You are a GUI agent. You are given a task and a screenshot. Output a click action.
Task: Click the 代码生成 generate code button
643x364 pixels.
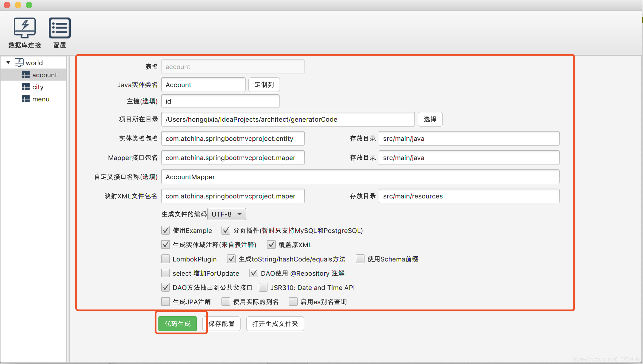[x=177, y=324]
